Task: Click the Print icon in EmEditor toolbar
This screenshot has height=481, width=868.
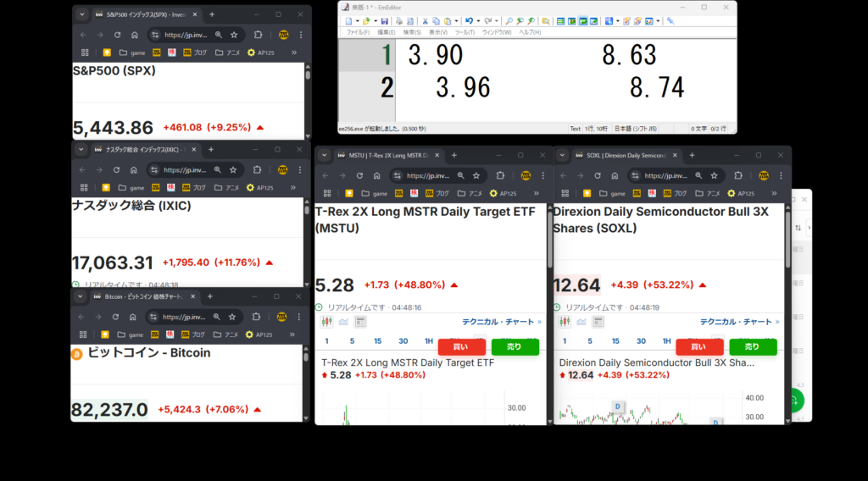Action: pyautogui.click(x=399, y=21)
